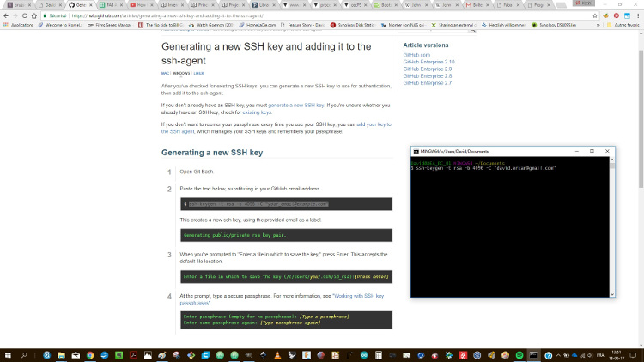
Task: Click terminal scrollbar up arrow
Action: click(612, 160)
